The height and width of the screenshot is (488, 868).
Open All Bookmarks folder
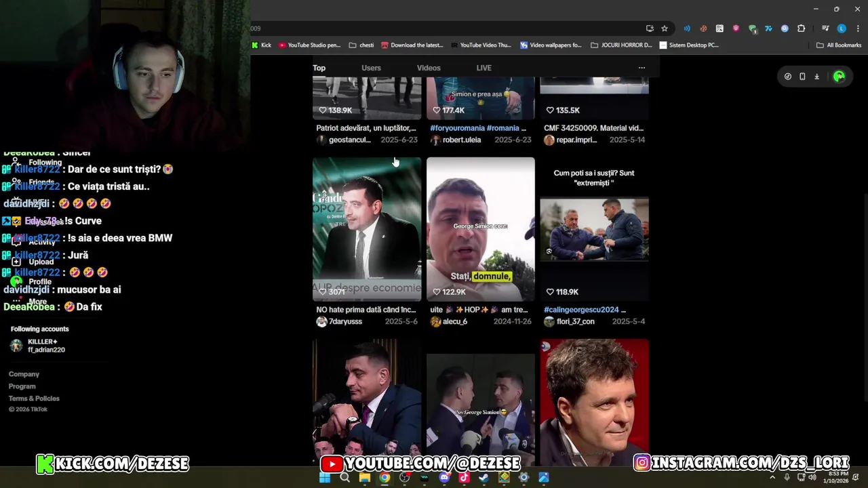(839, 45)
